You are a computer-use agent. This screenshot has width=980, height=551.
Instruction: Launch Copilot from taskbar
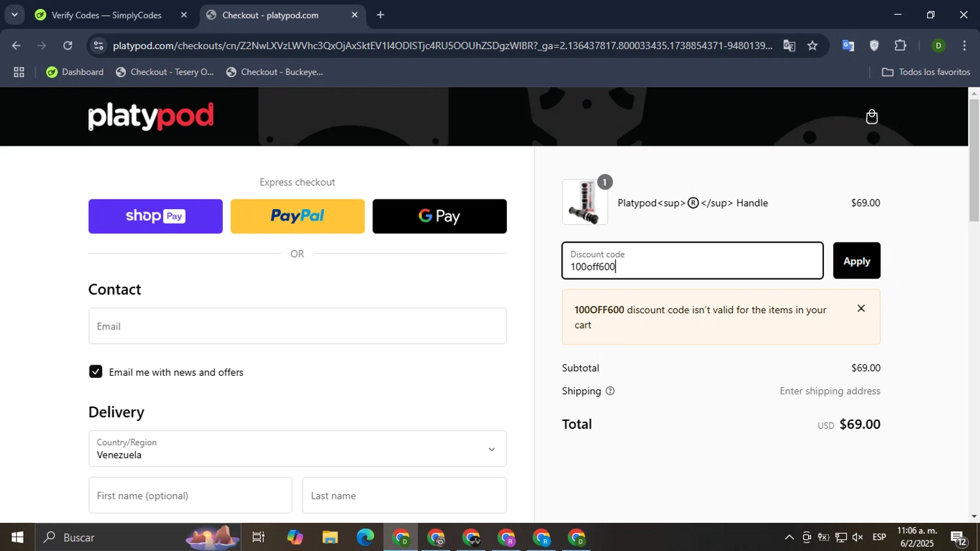click(x=295, y=537)
